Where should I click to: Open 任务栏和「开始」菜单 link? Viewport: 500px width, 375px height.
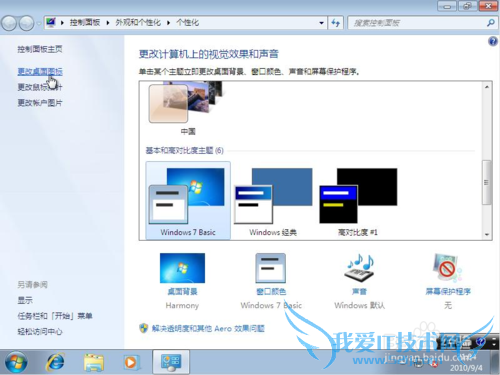click(55, 316)
